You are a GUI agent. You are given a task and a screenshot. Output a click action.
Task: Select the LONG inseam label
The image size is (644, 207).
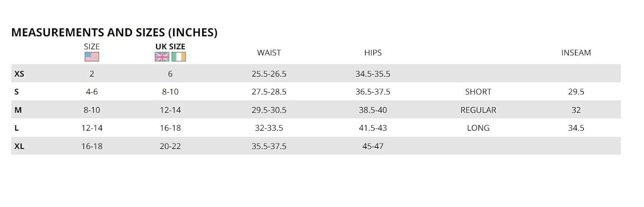click(x=478, y=128)
